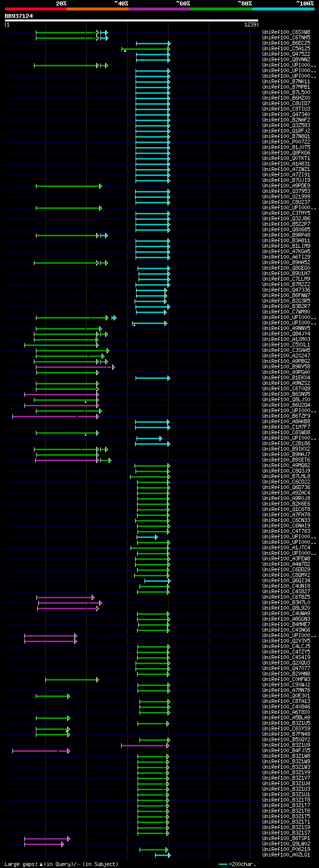Click the UniRef100_Q8VNN2 label
319x868 pixels.
point(286,60)
